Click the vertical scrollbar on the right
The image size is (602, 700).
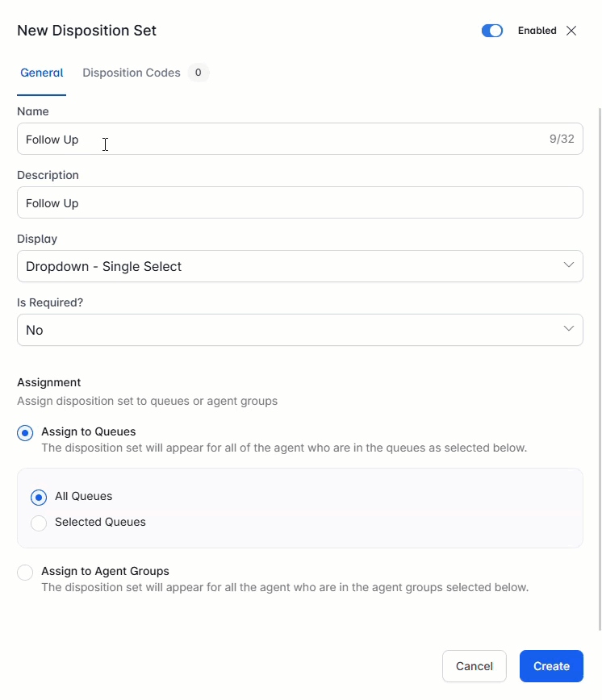click(x=599, y=363)
